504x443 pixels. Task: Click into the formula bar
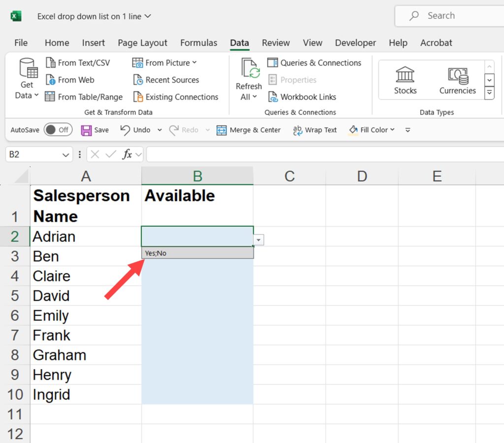click(x=325, y=155)
